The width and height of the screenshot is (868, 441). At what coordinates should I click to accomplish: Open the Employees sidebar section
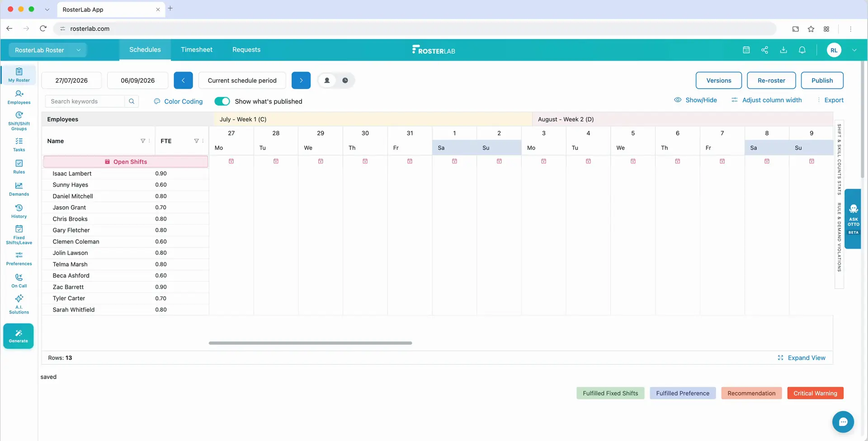[x=19, y=97]
